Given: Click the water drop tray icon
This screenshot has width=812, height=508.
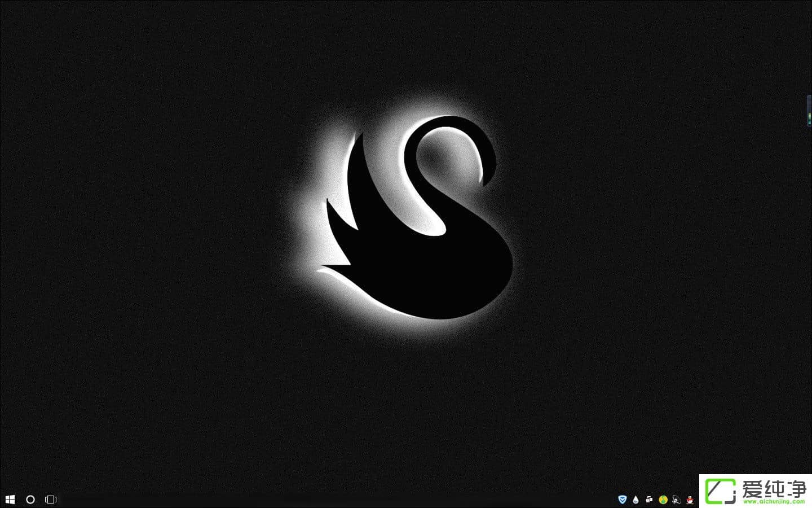Looking at the screenshot, I should (x=636, y=500).
